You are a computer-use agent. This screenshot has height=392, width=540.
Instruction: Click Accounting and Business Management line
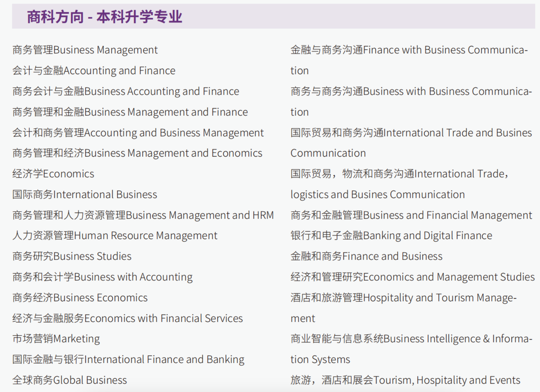click(x=138, y=133)
